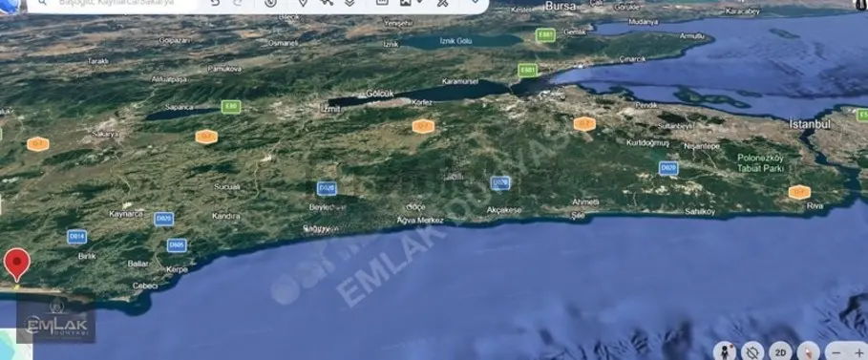Click the Yenişehir place label
The width and height of the screenshot is (868, 360).
point(398,23)
